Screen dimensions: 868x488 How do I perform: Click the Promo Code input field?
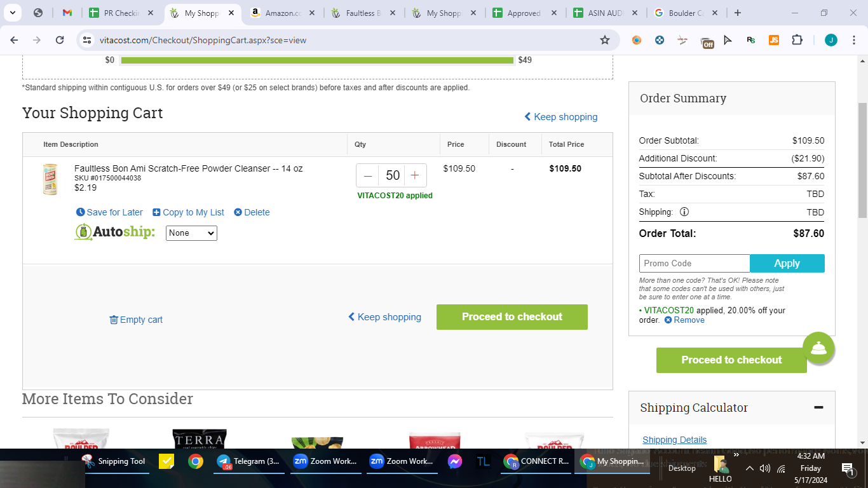tap(695, 263)
